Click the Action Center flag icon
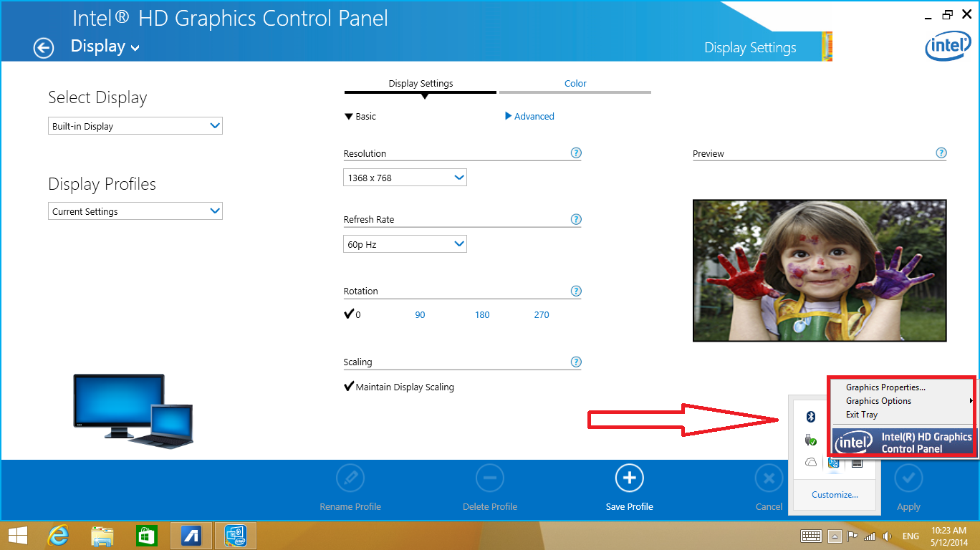 coord(852,536)
